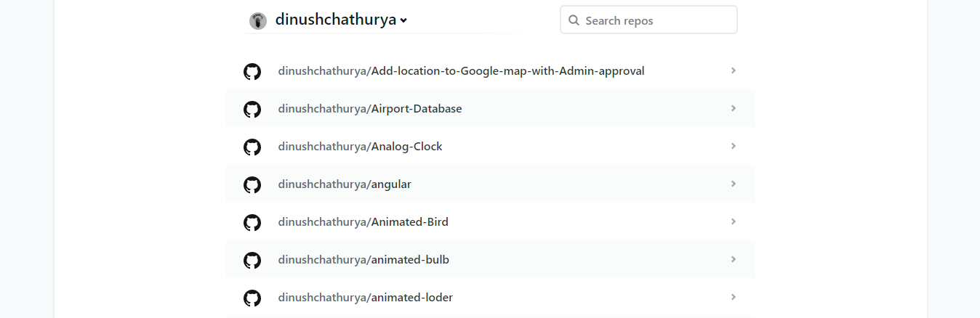The height and width of the screenshot is (318, 980).
Task: Open dinushchathurya/animated-loder repo
Action: pos(366,298)
